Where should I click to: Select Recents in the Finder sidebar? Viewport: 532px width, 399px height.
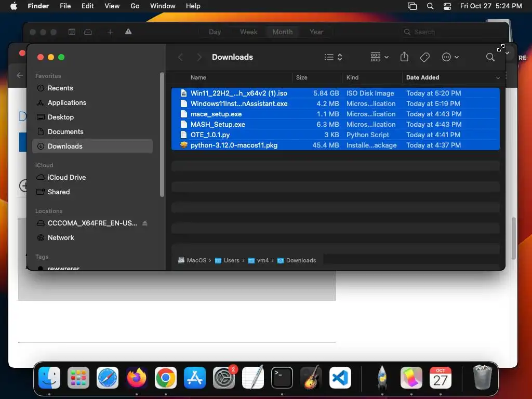pyautogui.click(x=92, y=88)
